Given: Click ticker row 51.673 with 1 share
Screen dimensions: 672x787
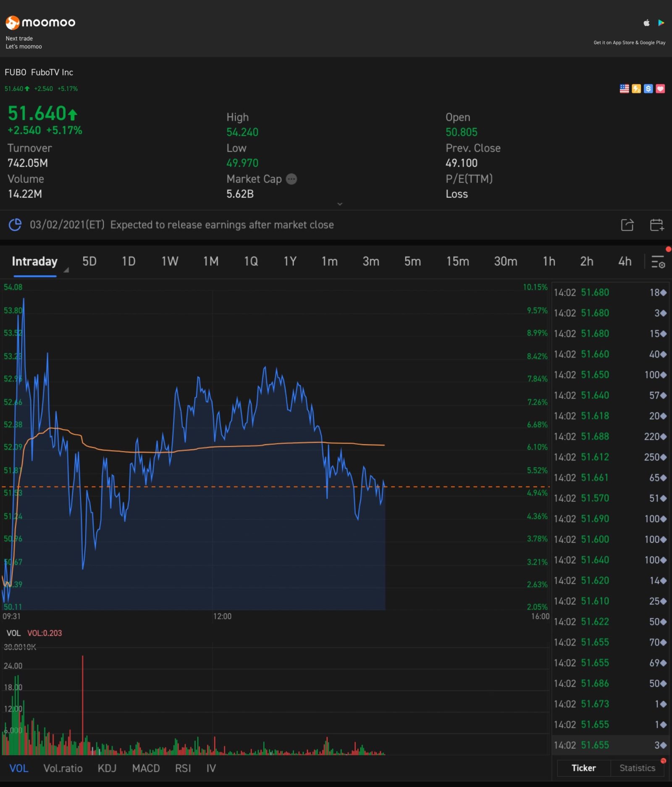Looking at the screenshot, I should coord(610,704).
